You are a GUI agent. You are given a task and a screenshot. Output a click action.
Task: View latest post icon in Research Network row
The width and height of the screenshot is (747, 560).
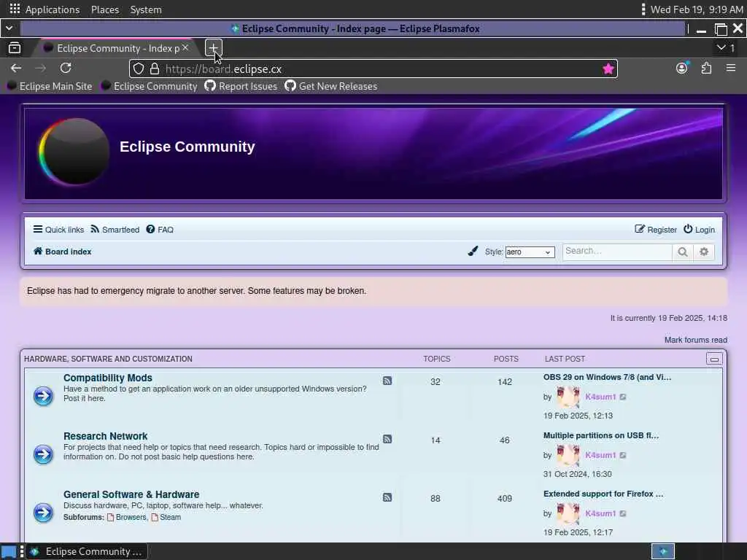(623, 455)
